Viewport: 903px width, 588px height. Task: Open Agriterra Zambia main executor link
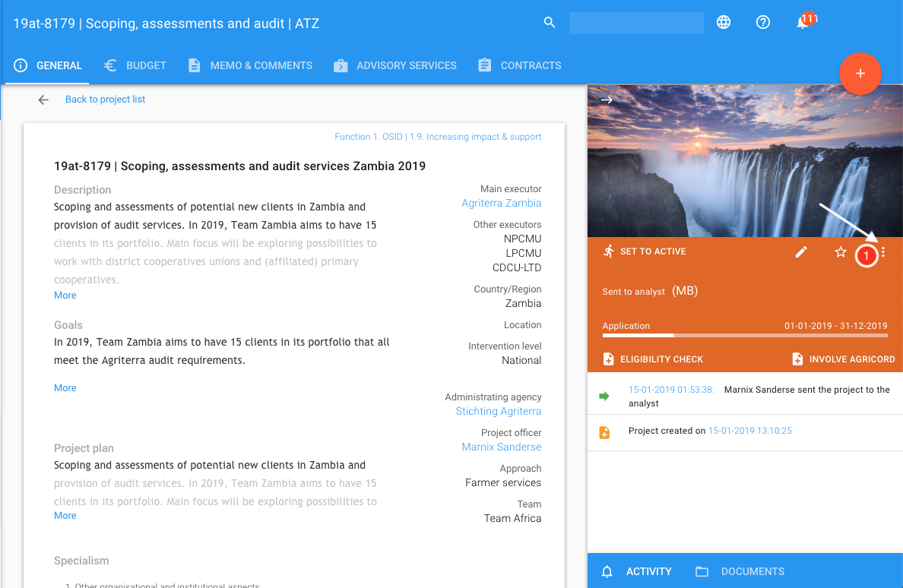click(x=501, y=203)
